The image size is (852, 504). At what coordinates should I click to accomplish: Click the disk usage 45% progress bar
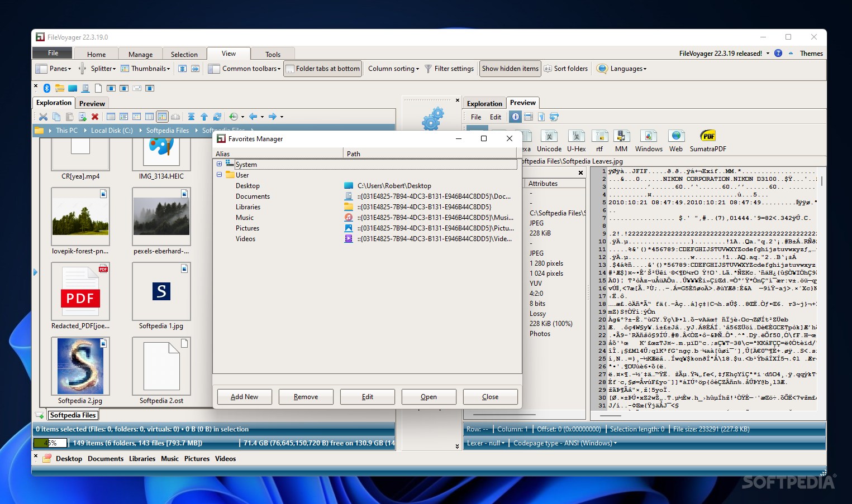tap(50, 443)
